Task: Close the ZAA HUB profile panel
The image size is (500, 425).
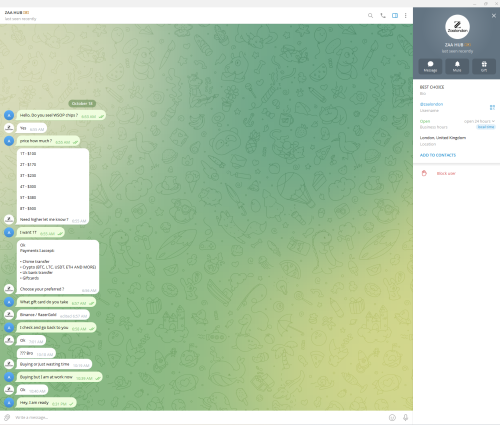Action: pos(494,16)
